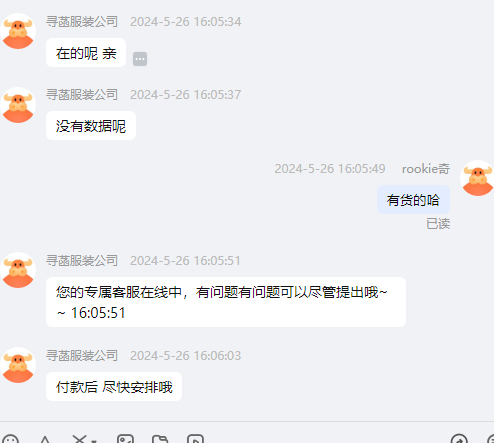Viewport: 494px width, 443px height.
Task: Click the send image icon
Action: coord(125,440)
